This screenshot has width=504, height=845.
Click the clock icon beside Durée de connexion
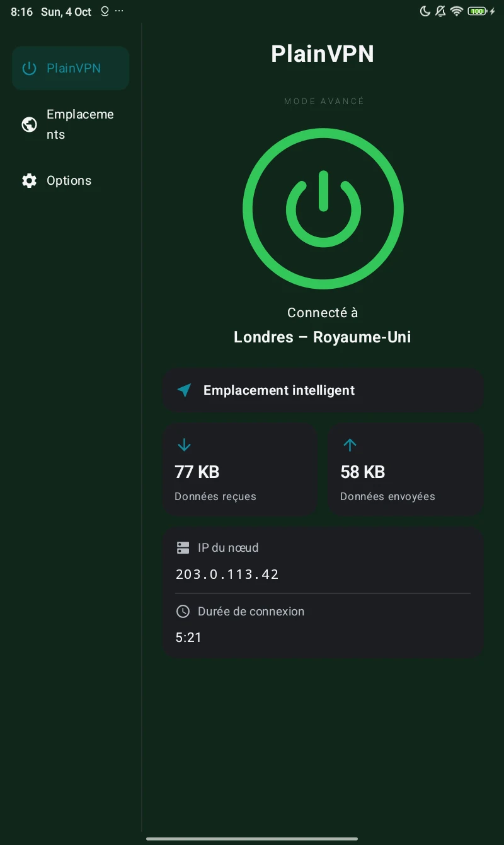183,611
